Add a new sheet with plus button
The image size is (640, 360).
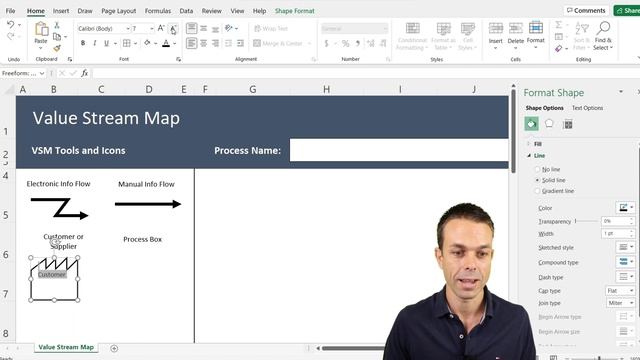[114, 348]
